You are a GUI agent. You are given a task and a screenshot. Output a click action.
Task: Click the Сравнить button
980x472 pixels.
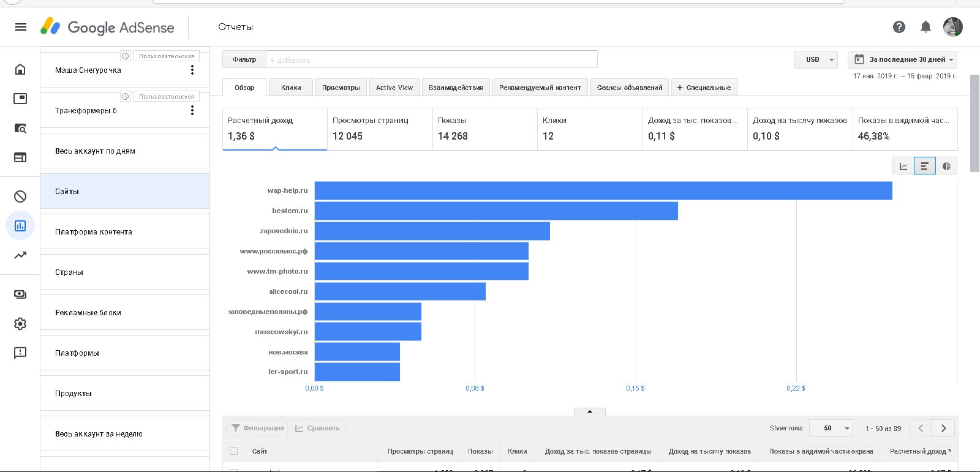pyautogui.click(x=317, y=428)
